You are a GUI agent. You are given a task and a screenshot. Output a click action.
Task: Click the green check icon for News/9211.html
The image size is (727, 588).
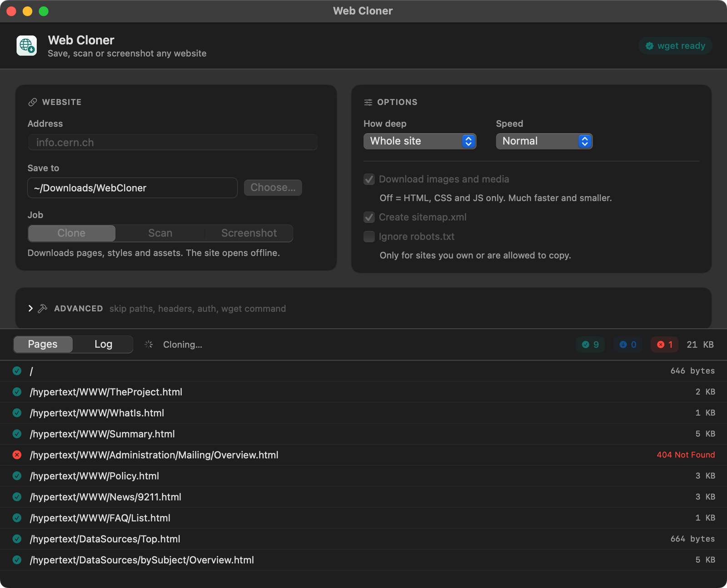tap(17, 497)
